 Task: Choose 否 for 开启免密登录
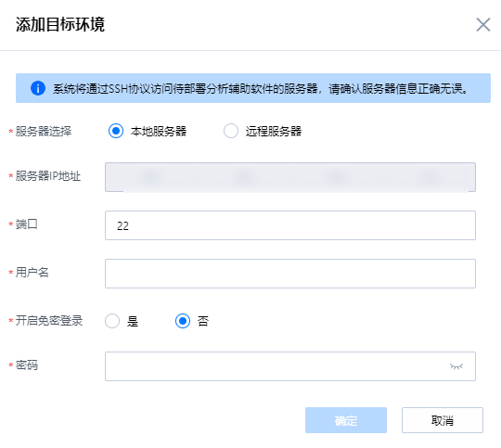pyautogui.click(x=183, y=321)
